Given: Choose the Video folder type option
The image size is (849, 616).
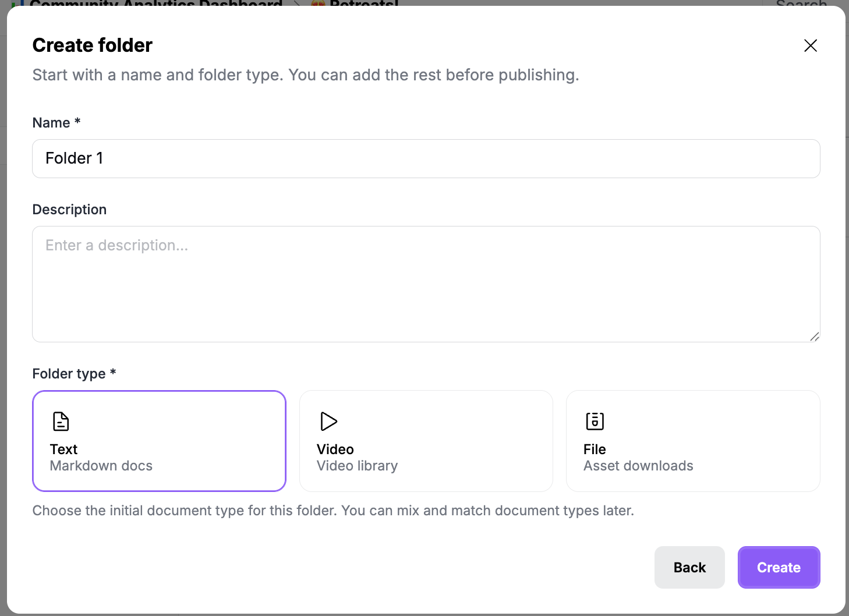Looking at the screenshot, I should click(x=426, y=441).
